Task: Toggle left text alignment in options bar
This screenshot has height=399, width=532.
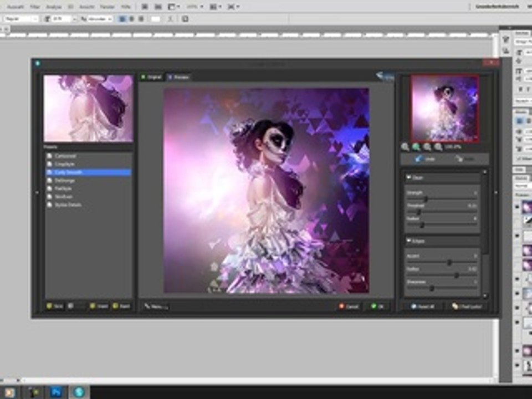Action: click(121, 18)
